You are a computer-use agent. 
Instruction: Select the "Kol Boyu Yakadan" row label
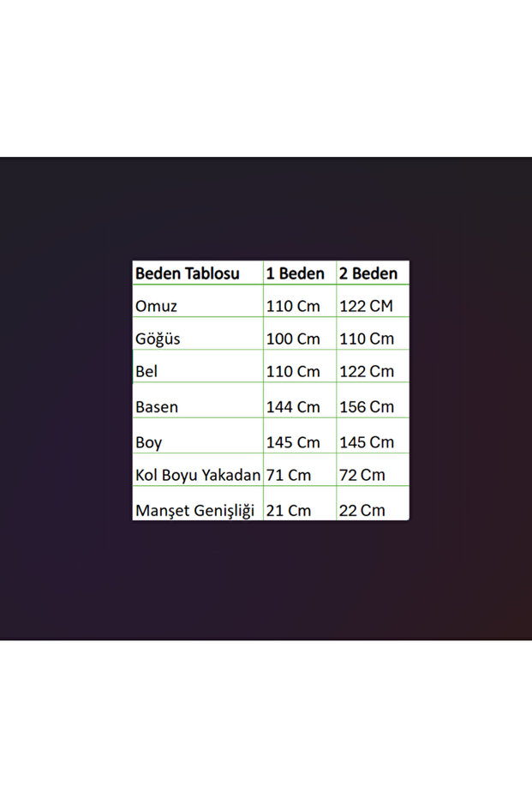tap(198, 474)
